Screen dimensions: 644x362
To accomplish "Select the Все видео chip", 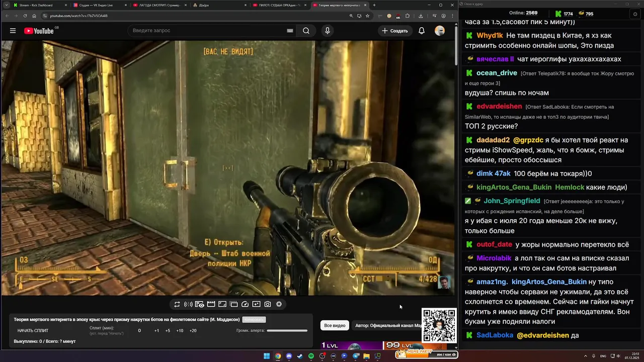I will (x=335, y=326).
